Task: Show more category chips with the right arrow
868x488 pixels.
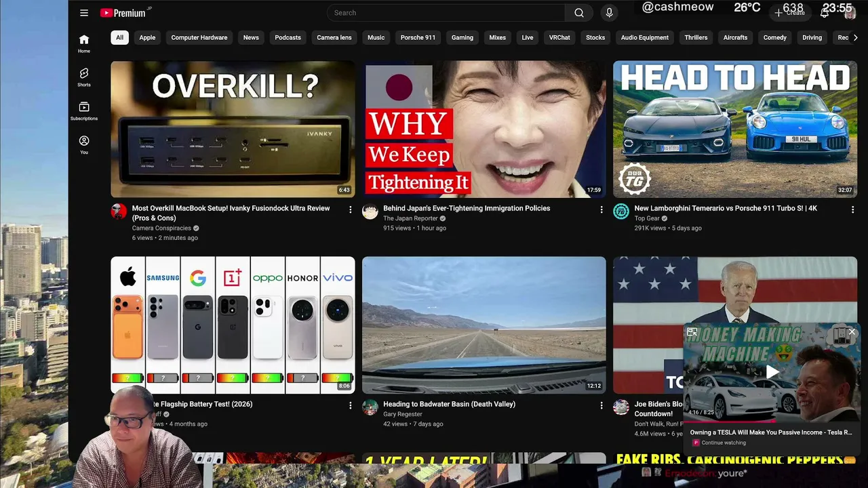Action: coord(855,38)
